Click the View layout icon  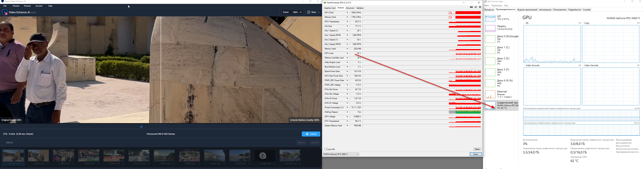[309, 12]
